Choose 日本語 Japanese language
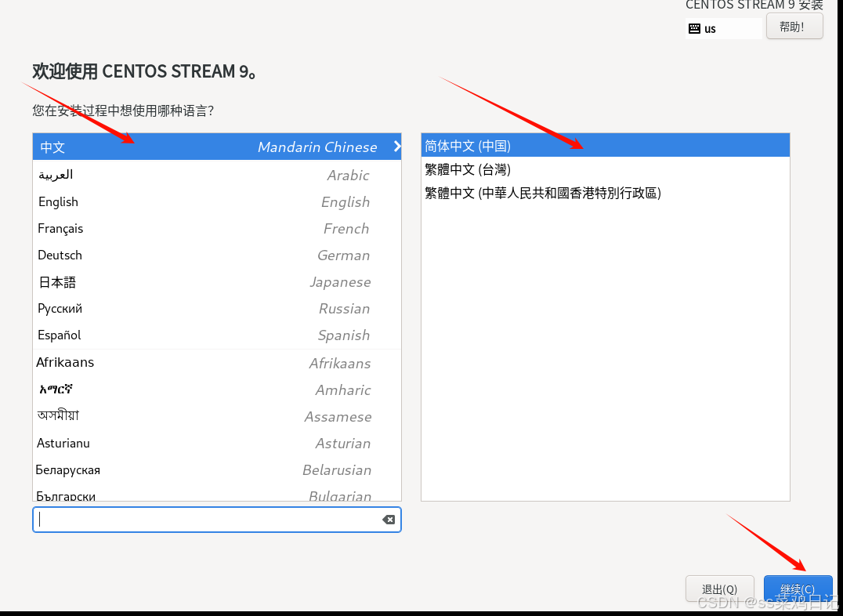Screen dimensions: 843x616 (217, 282)
